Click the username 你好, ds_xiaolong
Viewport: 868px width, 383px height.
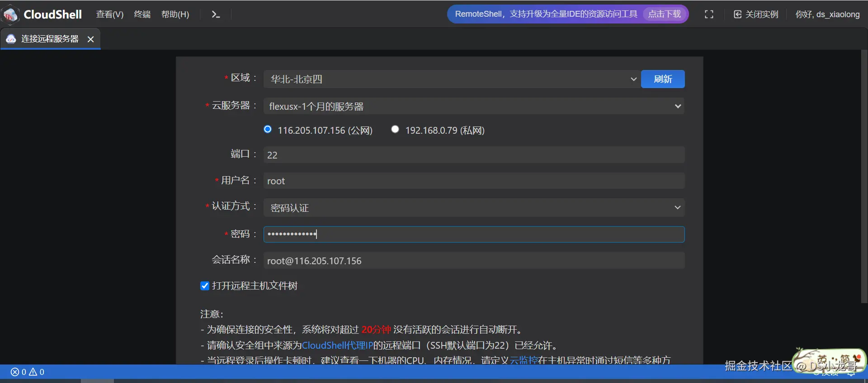(827, 14)
